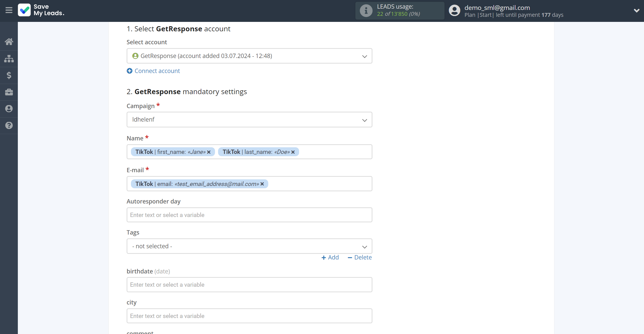This screenshot has width=644, height=334.
Task: Expand the GetResponse account dropdown
Action: tap(365, 56)
